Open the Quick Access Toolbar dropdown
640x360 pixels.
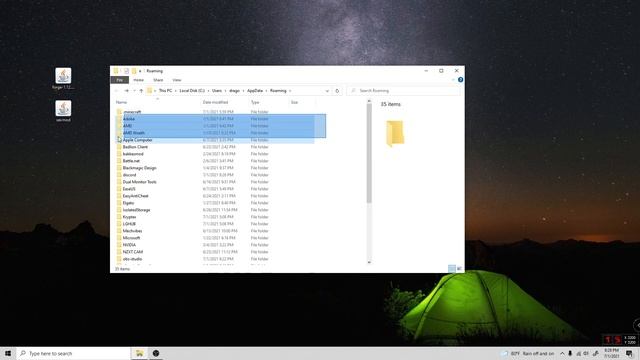click(x=140, y=71)
